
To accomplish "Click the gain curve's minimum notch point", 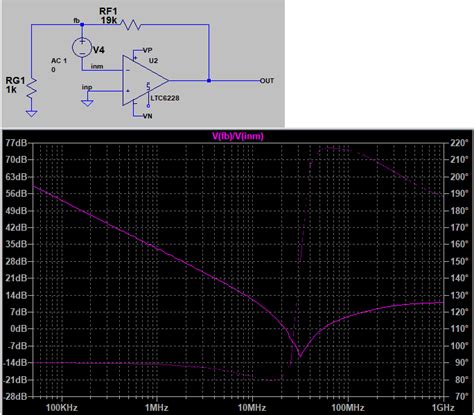I will point(300,357).
